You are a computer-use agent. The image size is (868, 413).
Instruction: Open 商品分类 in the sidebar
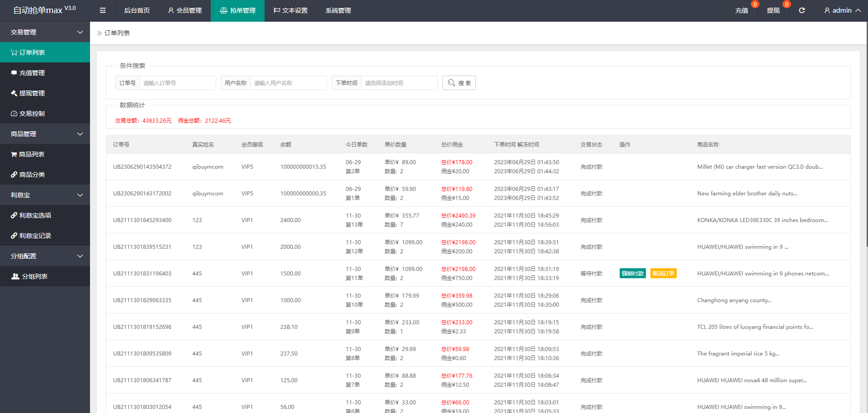[32, 175]
